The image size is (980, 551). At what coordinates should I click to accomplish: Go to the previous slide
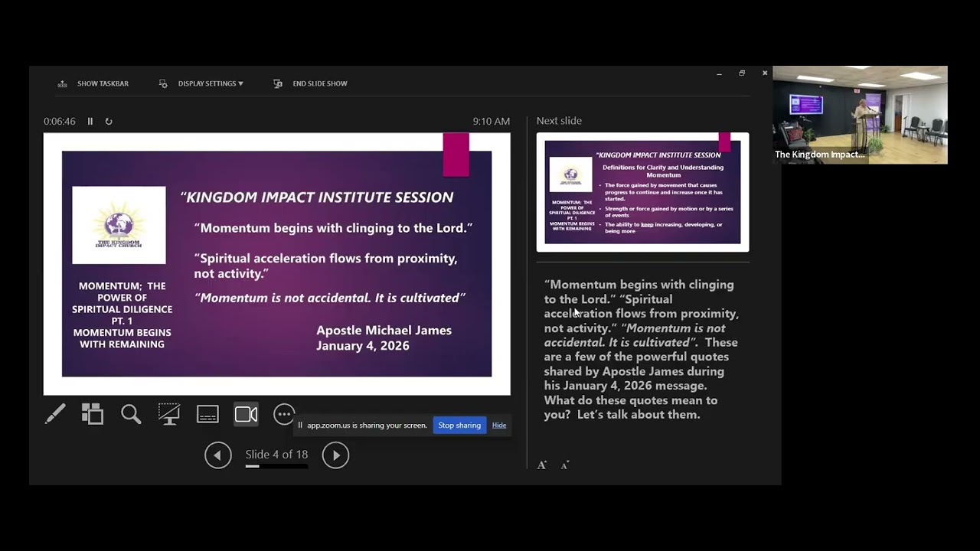[x=218, y=455]
